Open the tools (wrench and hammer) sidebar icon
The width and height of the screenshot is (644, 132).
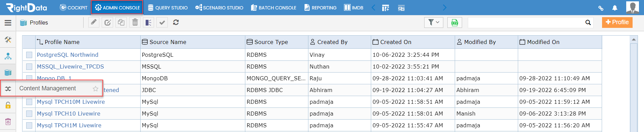click(x=8, y=40)
